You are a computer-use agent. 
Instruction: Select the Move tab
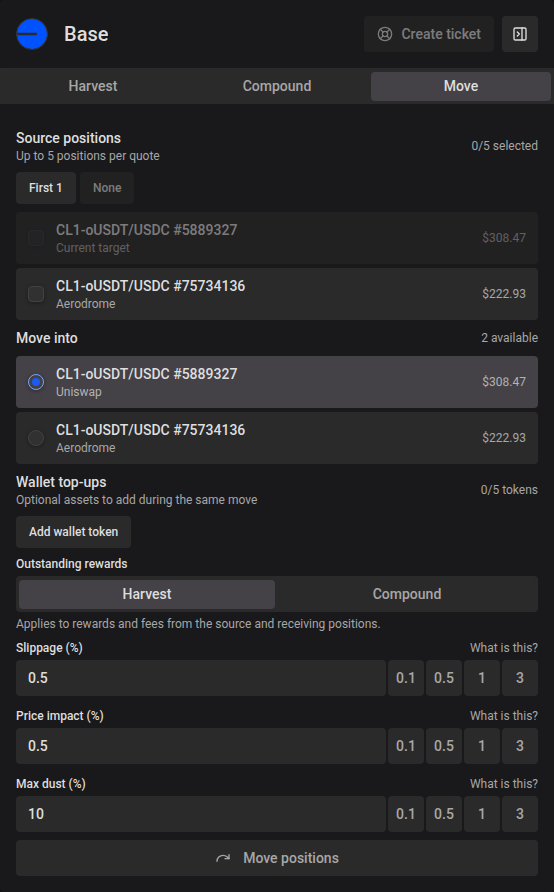point(461,86)
